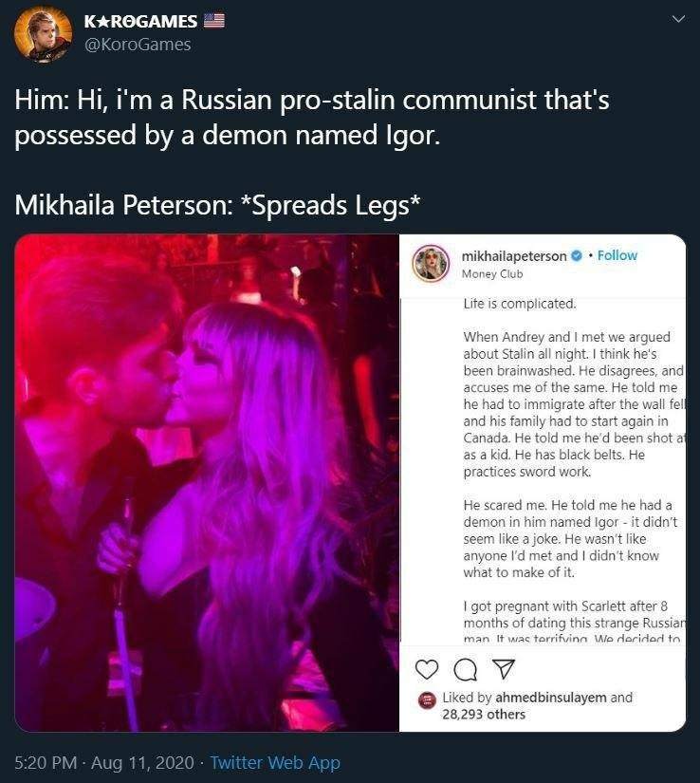
Task: Open the kissing couple photo
Action: tap(207, 483)
